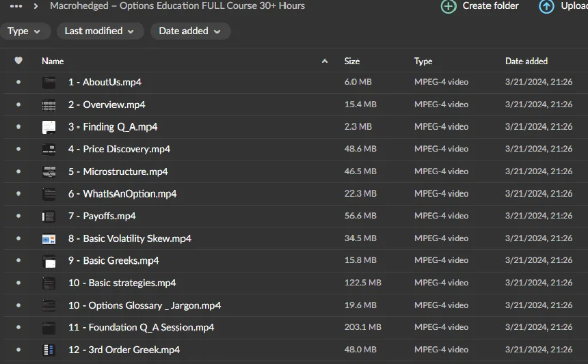Image resolution: width=588 pixels, height=364 pixels.
Task: Toggle favorite dot for 7 - Payoffs.mp4
Action: point(18,216)
